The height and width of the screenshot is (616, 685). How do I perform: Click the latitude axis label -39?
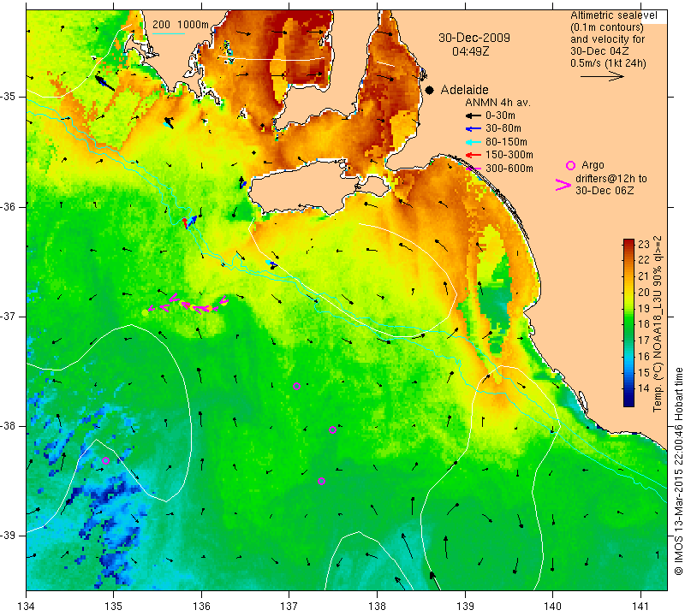8,536
